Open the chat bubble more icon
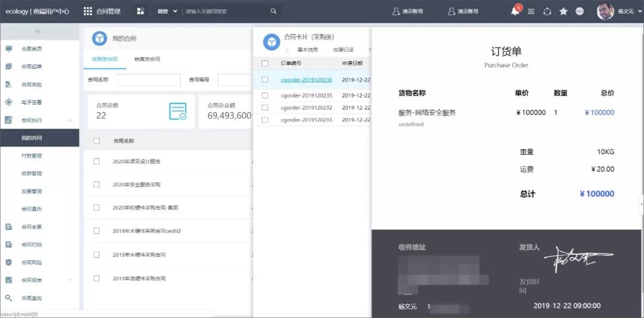 point(580,11)
